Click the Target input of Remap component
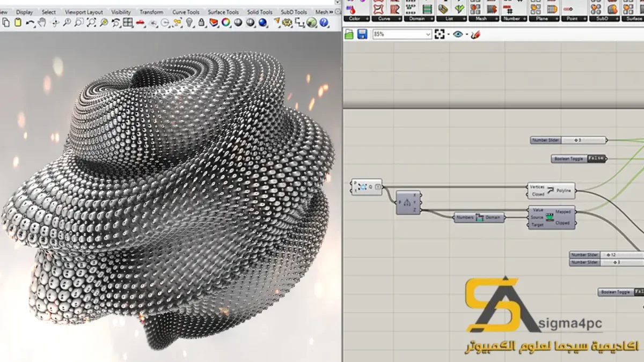 click(537, 225)
